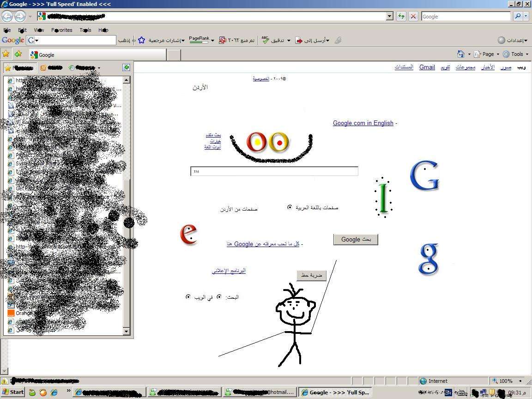Open search provider dropdown next to magnifier
This screenshot has width=532, height=399.
point(526,16)
